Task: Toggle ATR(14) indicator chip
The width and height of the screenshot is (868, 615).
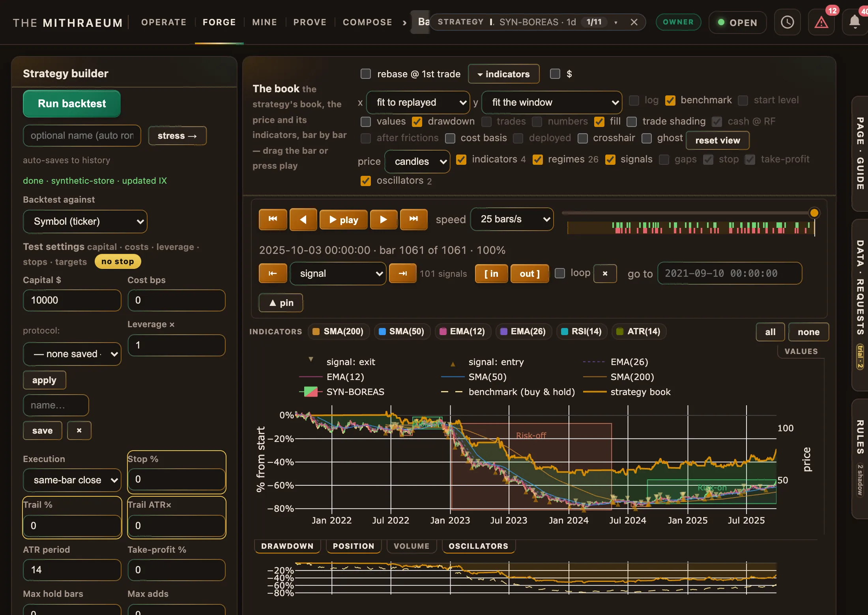Action: click(x=639, y=331)
